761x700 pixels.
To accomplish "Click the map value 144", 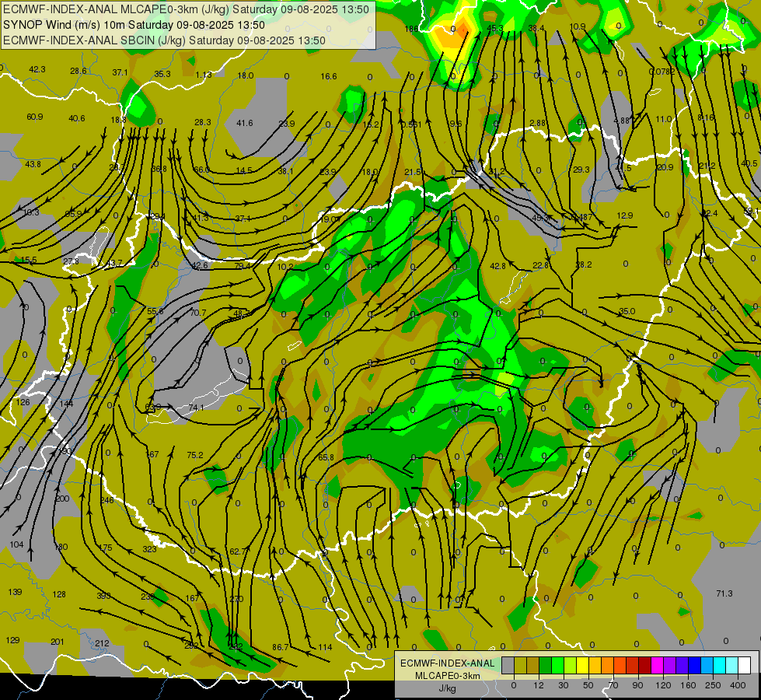I will (67, 403).
